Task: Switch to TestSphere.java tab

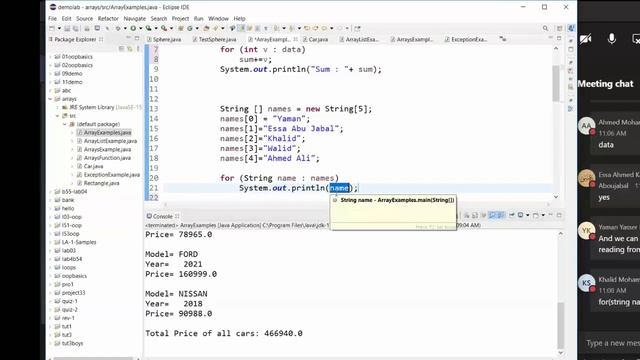Action: (215, 40)
